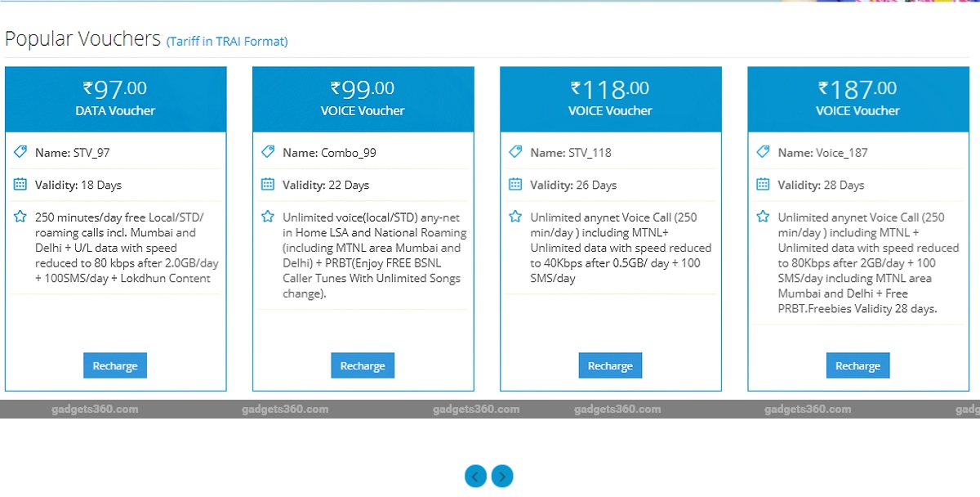Select the ₹118 VOICE Voucher header

610,98
